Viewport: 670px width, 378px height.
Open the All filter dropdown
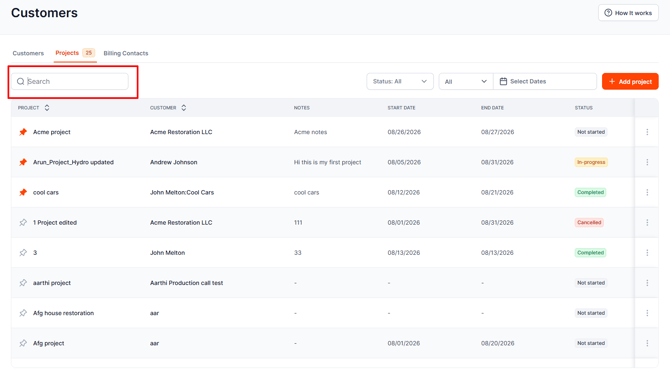coord(466,81)
